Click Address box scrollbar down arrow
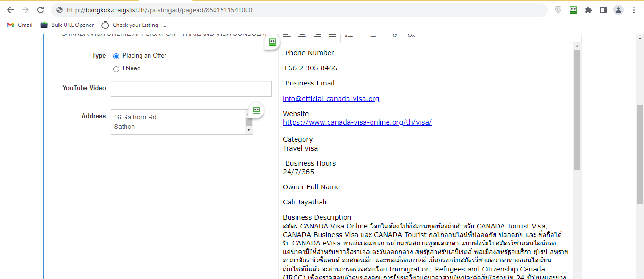 tap(248, 131)
